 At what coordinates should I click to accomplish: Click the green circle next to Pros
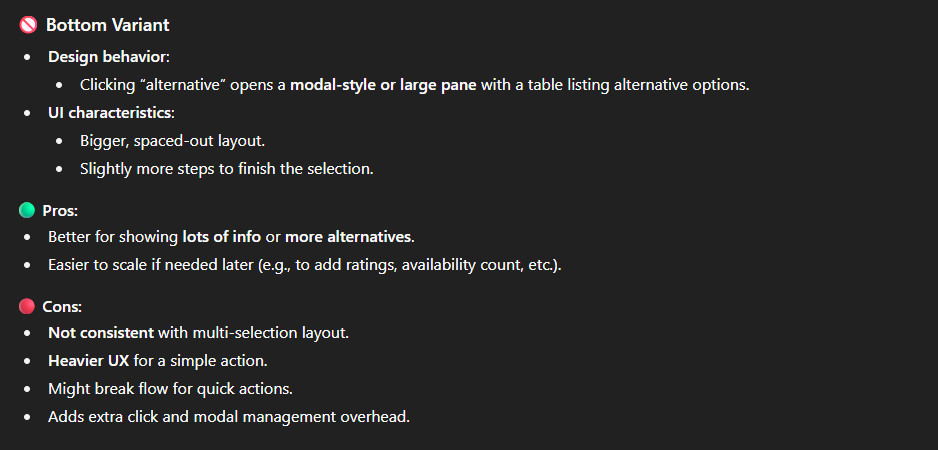tap(27, 210)
